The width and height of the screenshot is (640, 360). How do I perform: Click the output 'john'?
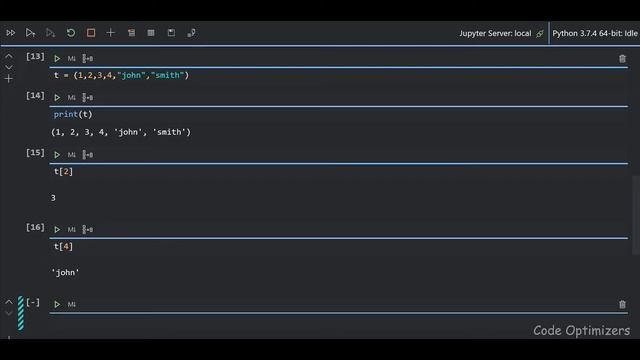[65, 273]
